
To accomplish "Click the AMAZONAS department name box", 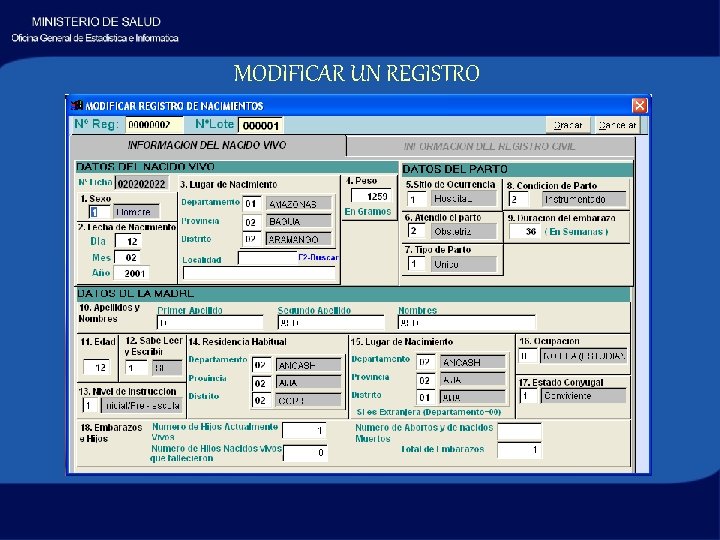I will pos(298,203).
